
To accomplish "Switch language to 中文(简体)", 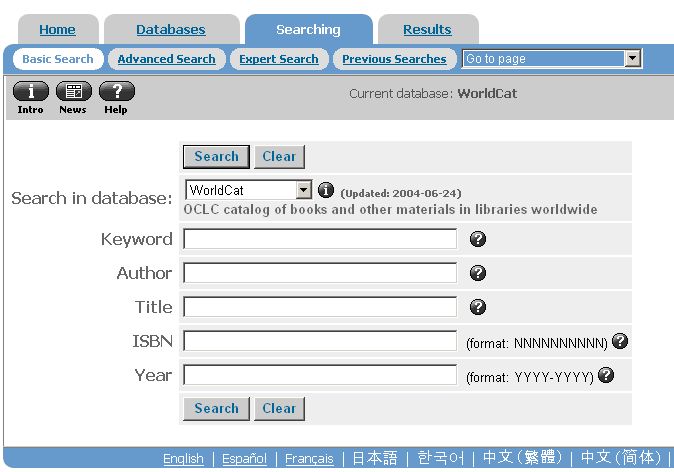I will pos(620,457).
